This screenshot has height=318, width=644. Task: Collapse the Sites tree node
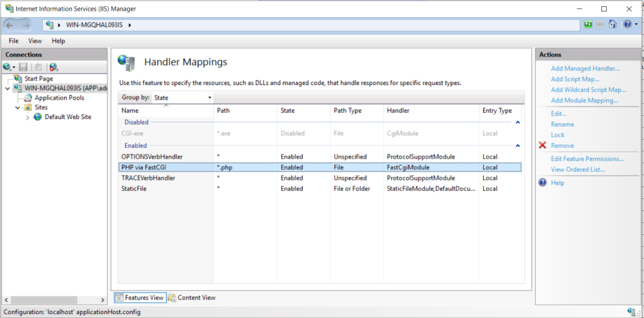click(x=18, y=108)
